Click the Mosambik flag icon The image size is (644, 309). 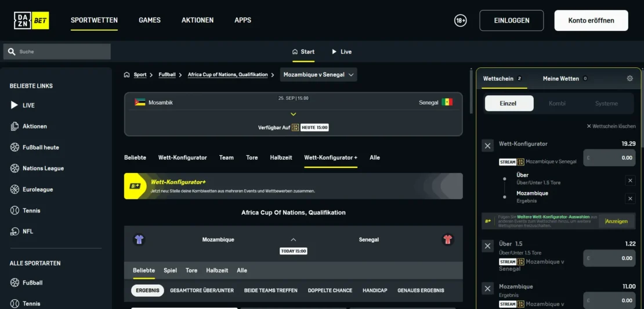point(140,102)
